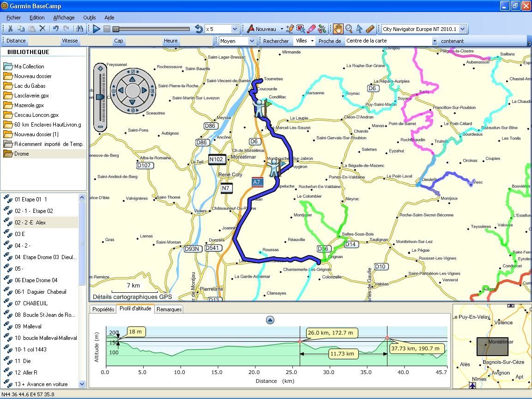Pan the map north with up arrow
This screenshot has height=399, width=532.
coord(133,79)
